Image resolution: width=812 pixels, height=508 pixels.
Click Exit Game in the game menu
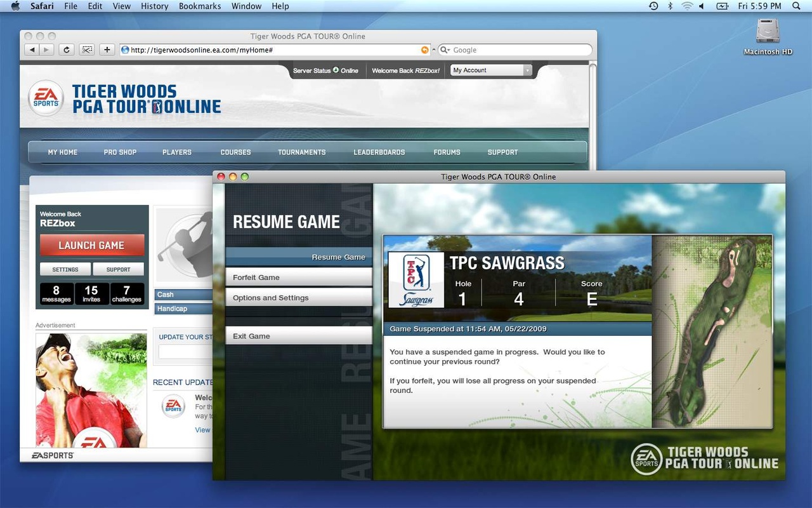point(299,336)
